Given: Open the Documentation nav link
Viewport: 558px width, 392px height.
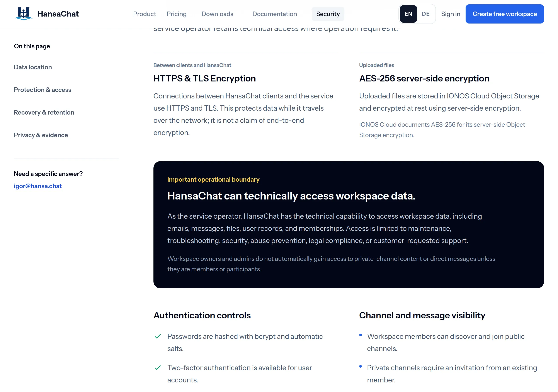Looking at the screenshot, I should (x=274, y=14).
